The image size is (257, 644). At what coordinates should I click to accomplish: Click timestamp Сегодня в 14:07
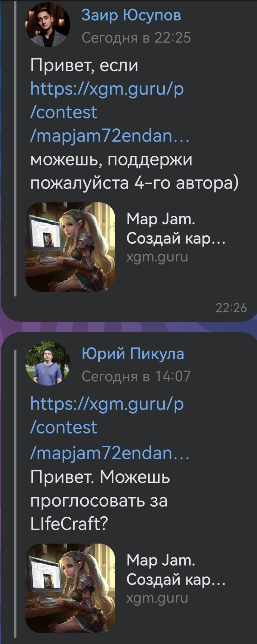[136, 376]
